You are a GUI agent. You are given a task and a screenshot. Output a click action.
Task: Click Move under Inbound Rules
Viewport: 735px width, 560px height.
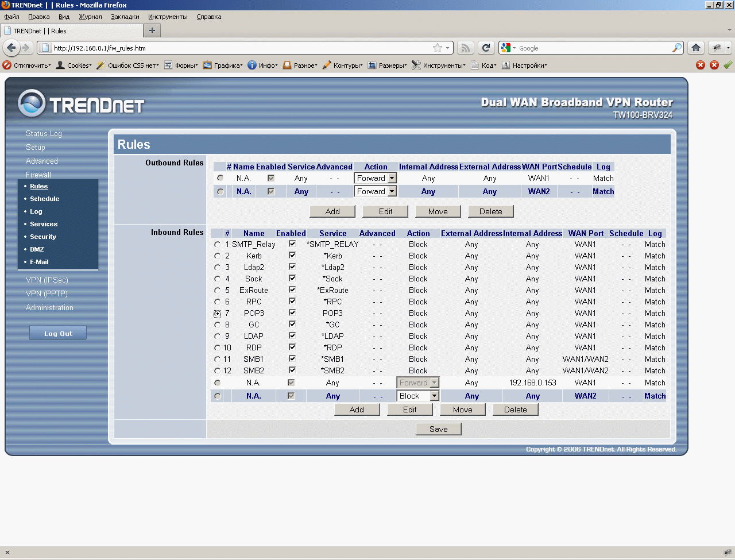point(463,410)
